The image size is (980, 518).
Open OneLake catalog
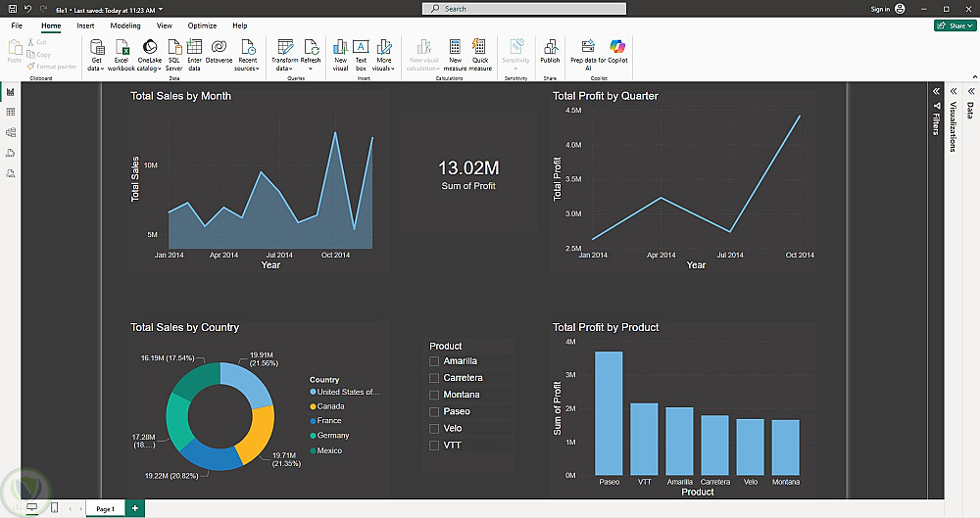149,55
